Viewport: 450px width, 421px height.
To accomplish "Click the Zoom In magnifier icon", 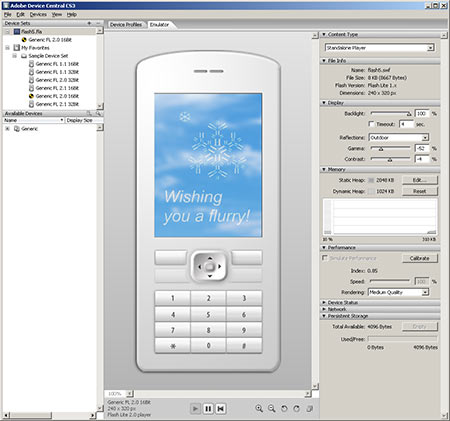I will coord(259,408).
